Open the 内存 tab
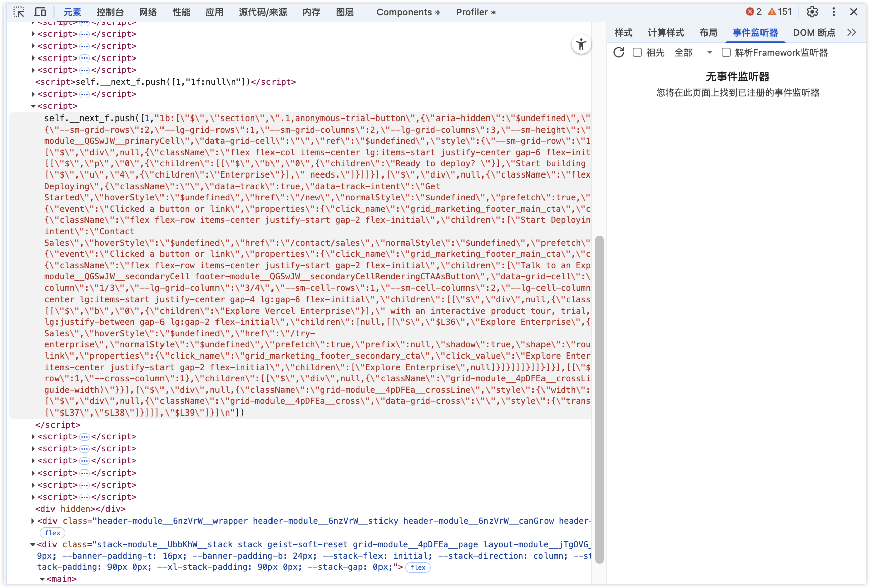 pos(311,12)
